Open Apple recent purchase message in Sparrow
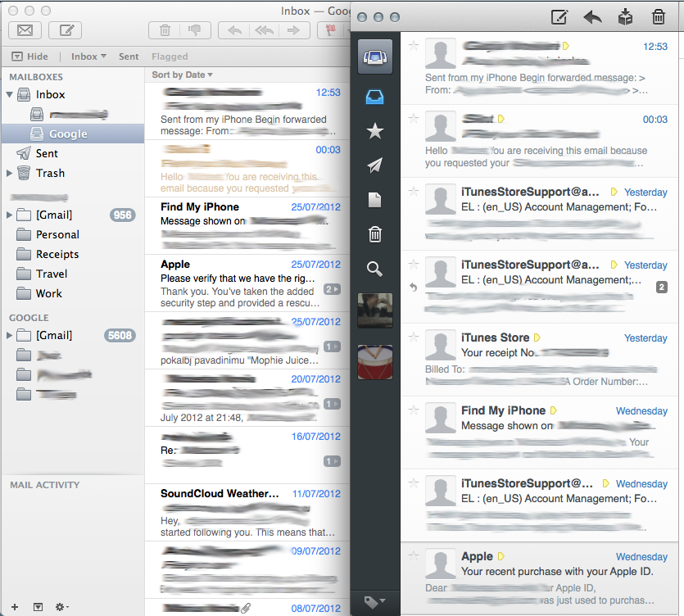Image resolution: width=684 pixels, height=616 pixels. (539, 578)
